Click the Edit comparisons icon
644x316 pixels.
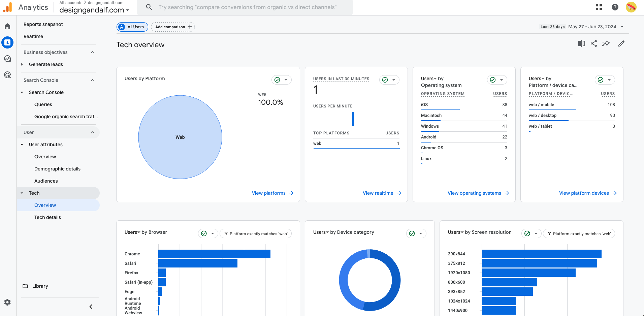click(x=581, y=43)
